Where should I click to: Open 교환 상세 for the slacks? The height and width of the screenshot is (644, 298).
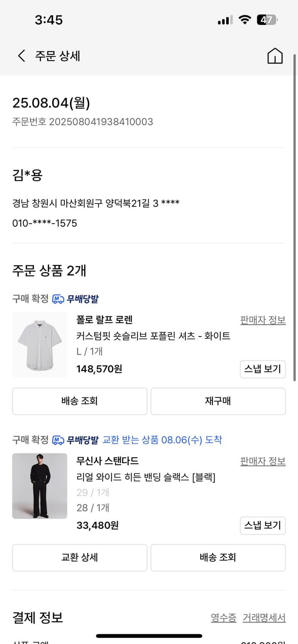pyautogui.click(x=80, y=557)
